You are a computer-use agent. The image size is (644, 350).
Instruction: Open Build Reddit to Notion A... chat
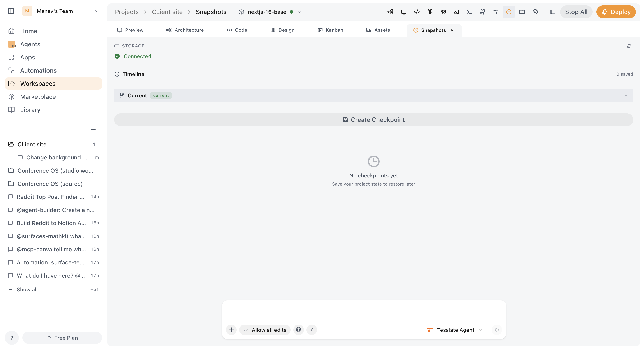click(53, 223)
